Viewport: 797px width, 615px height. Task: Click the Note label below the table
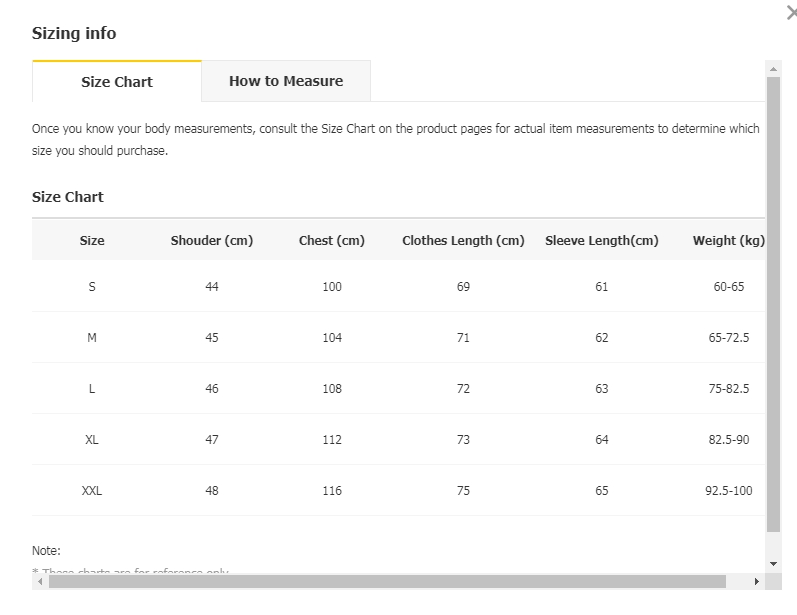[46, 550]
